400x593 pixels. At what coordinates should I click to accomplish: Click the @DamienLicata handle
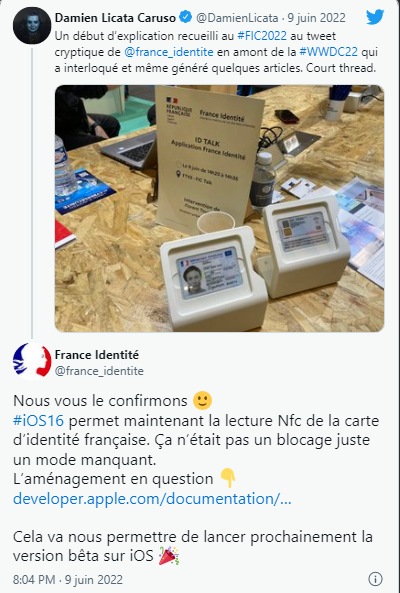coord(236,18)
